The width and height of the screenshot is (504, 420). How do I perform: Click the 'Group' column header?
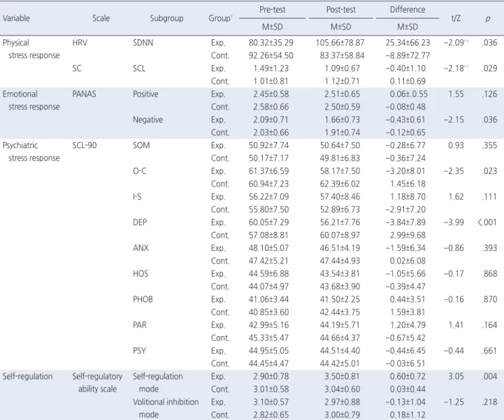point(220,18)
